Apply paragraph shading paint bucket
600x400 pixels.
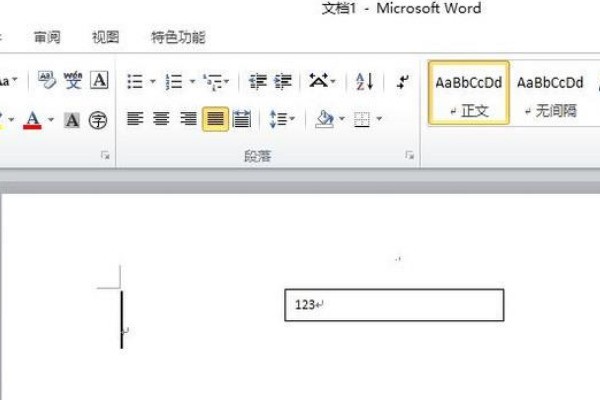(324, 119)
